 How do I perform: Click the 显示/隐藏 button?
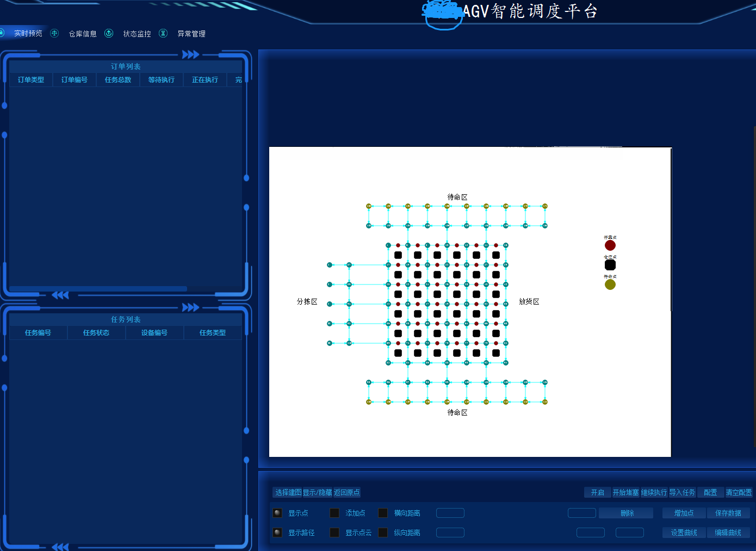(317, 492)
